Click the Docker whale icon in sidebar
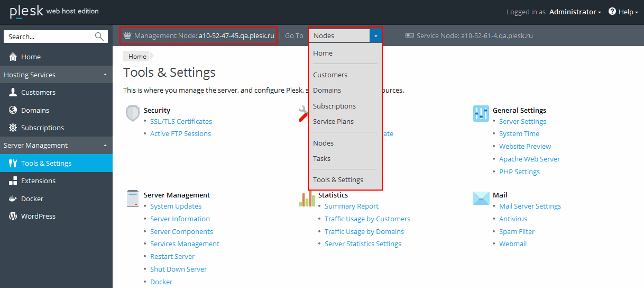The height and width of the screenshot is (288, 644). [13, 199]
